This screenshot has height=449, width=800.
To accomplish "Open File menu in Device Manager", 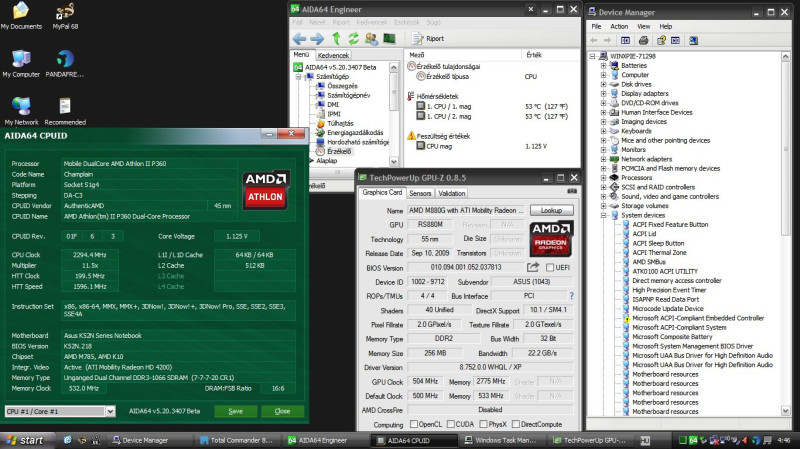I will (596, 26).
